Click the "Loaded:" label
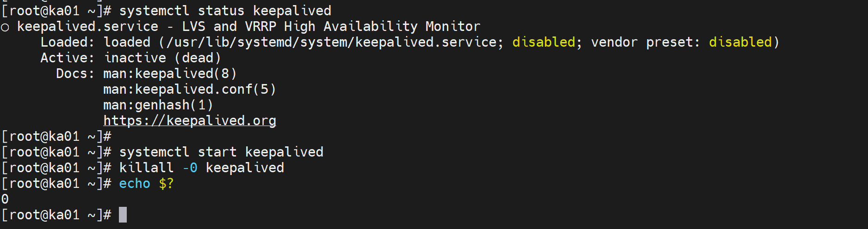Screen dimensions: 868x229 [68, 42]
